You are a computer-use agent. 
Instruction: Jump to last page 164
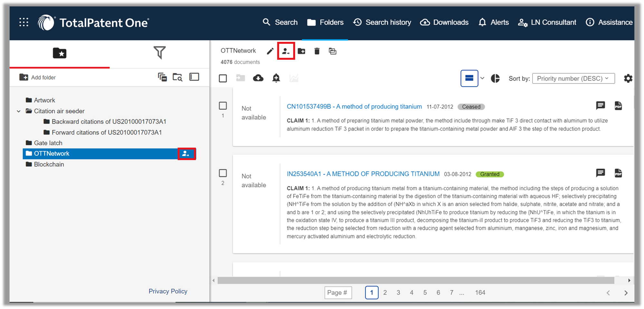[x=480, y=293]
